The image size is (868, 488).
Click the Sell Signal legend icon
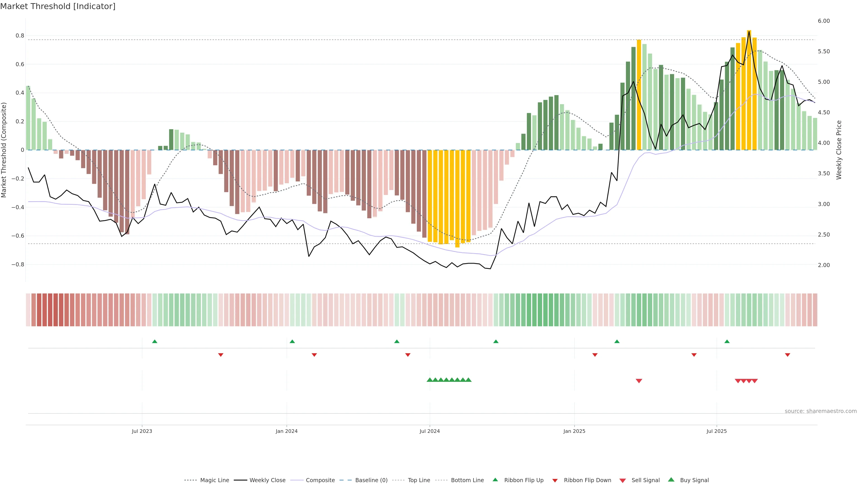pyautogui.click(x=623, y=480)
